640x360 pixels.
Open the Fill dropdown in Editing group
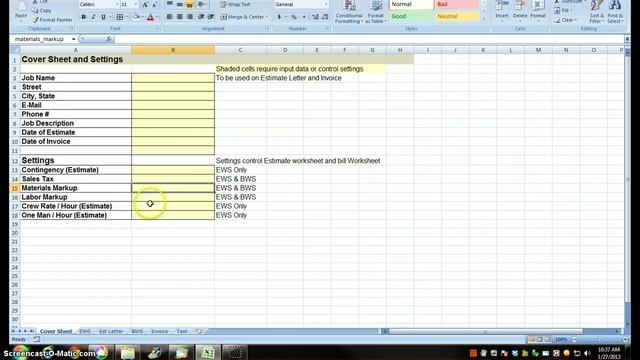pos(563,11)
